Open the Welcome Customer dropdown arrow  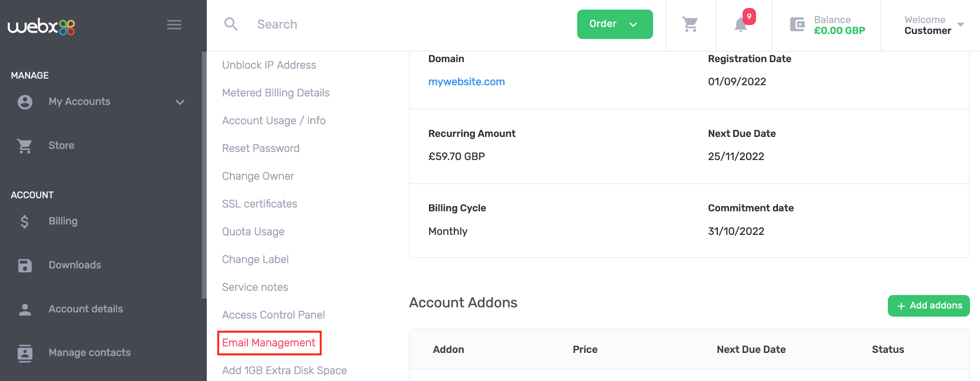click(x=961, y=25)
